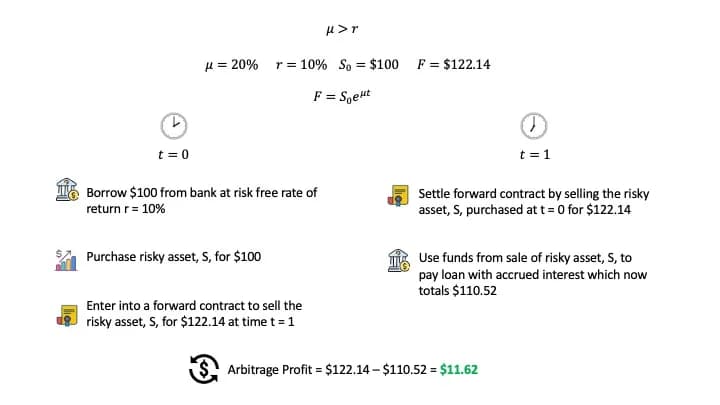720x405 pixels.
Task: Click the clock icon above t = 1
Action: (534, 126)
